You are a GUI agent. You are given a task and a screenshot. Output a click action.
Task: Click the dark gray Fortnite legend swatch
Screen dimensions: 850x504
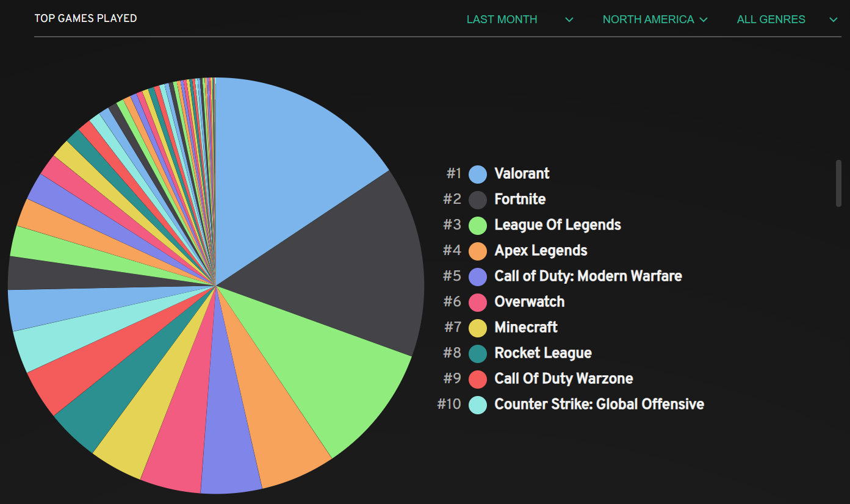point(478,200)
